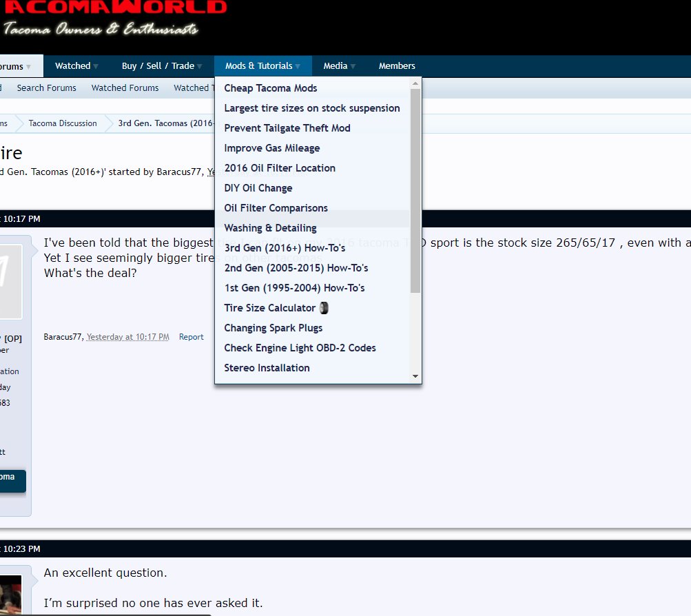The width and height of the screenshot is (691, 616).
Task: Go to 3rd Gen. Tacomas breadcrumb
Action: tap(166, 123)
